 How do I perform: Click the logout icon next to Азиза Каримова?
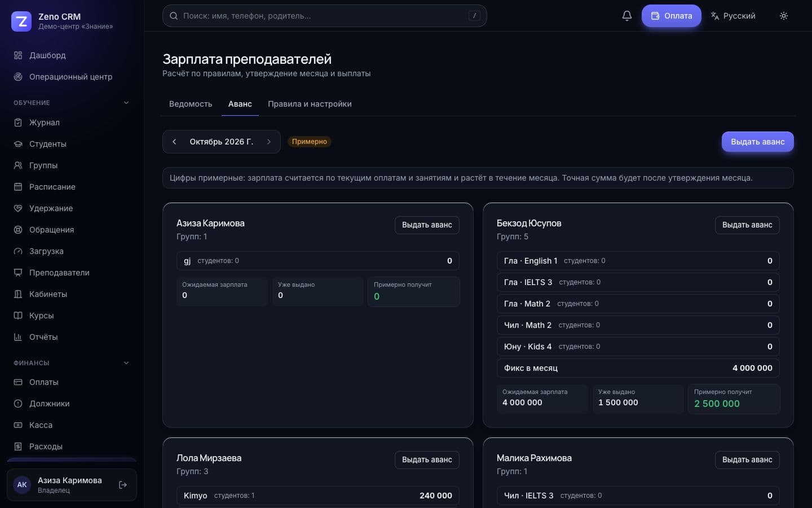123,485
